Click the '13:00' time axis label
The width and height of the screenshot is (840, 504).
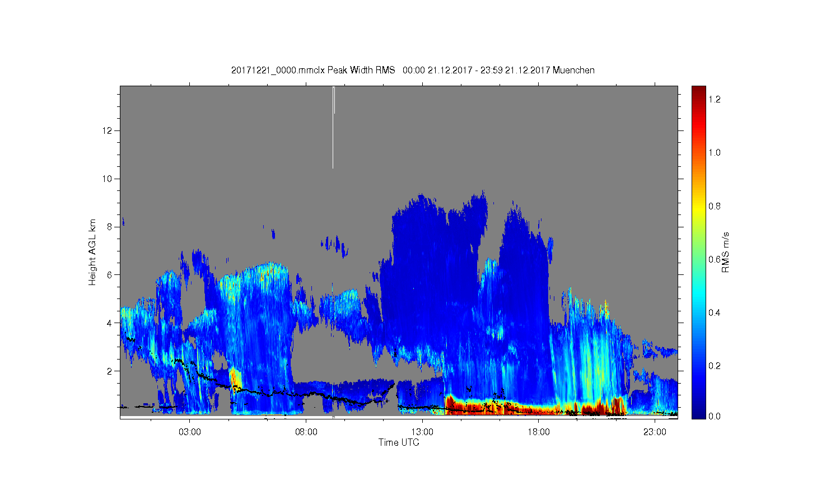tap(422, 432)
